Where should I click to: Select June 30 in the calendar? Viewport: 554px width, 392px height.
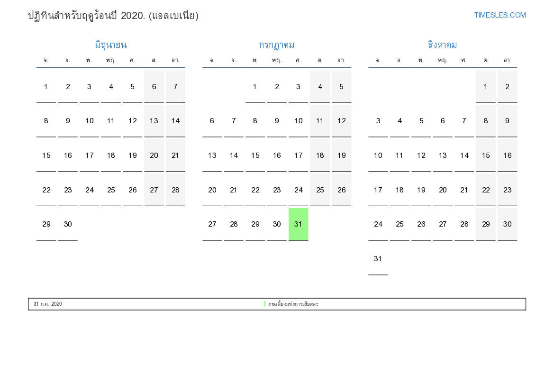[68, 224]
